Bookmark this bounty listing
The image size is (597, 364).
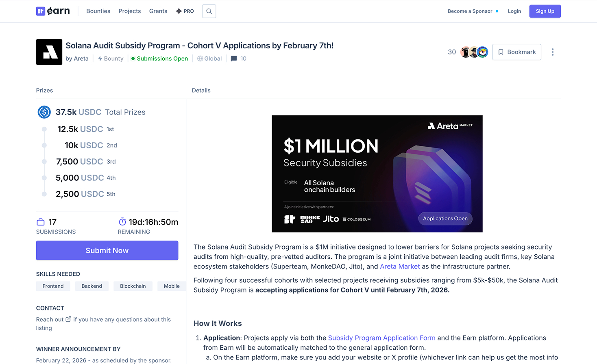pos(516,52)
